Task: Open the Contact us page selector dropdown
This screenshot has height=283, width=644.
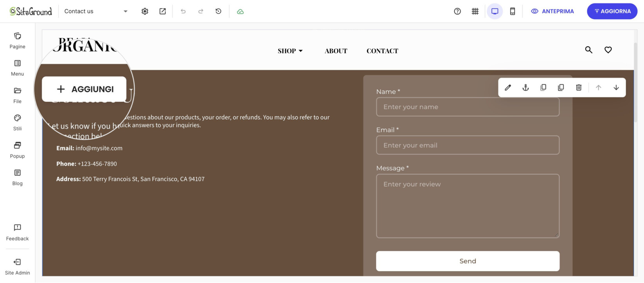Action: [x=96, y=11]
